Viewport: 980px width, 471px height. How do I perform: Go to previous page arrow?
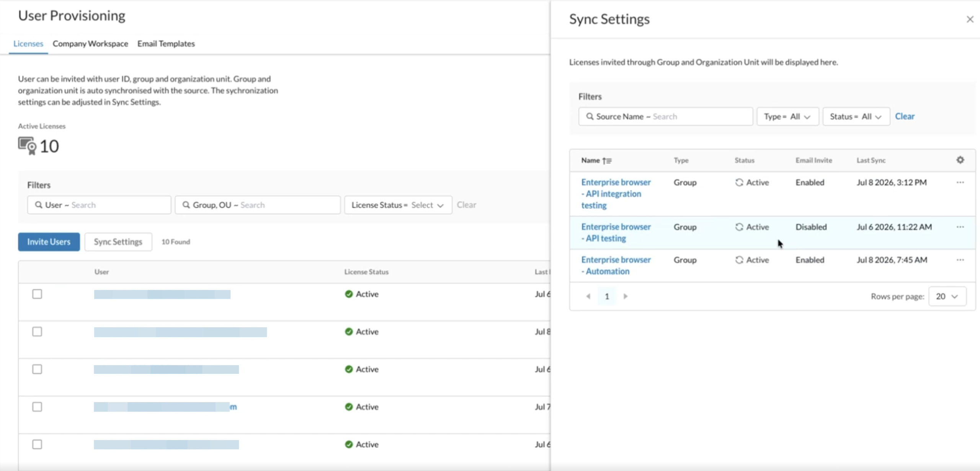point(588,296)
